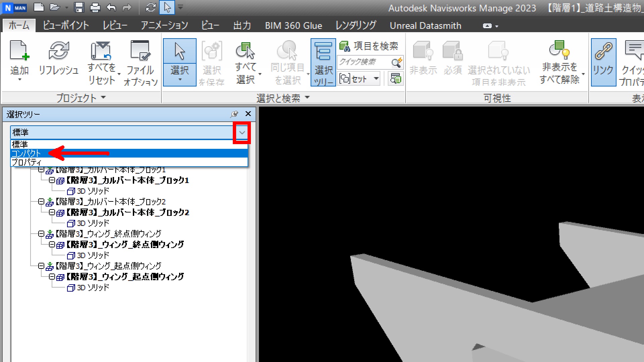The width and height of the screenshot is (644, 362).
Task: Click the quick access refresh icon
Action: (151, 7)
